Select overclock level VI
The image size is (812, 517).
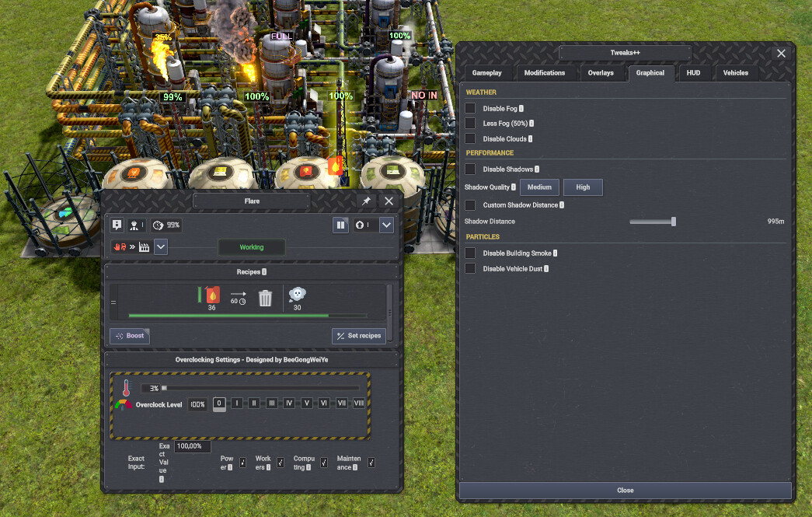(x=324, y=403)
